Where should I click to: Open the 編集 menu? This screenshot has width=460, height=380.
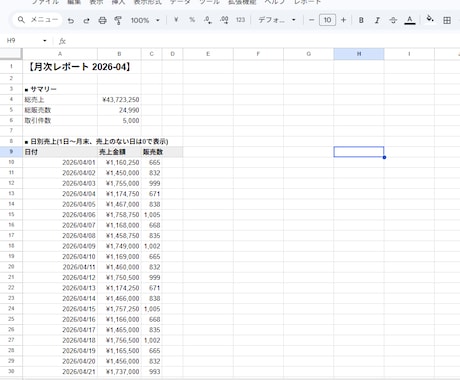pos(74,2)
